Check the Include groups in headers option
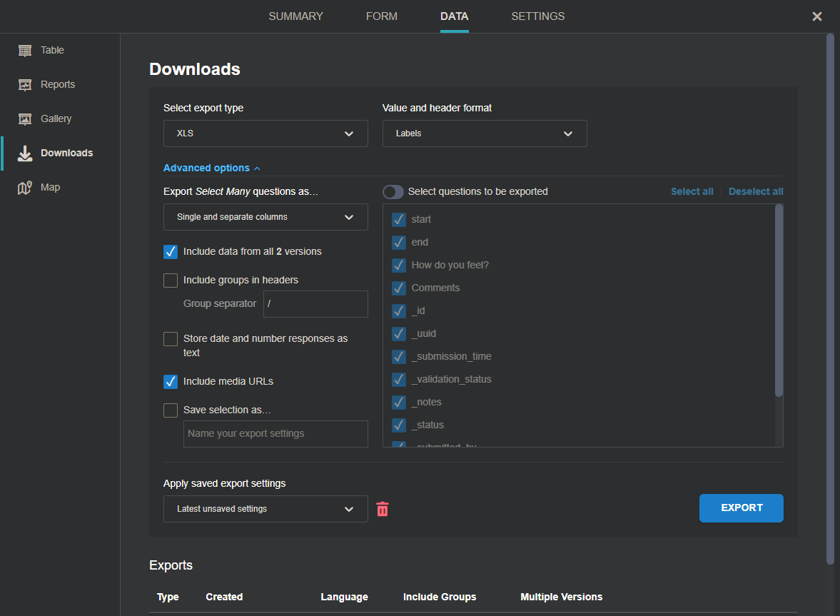 170,281
